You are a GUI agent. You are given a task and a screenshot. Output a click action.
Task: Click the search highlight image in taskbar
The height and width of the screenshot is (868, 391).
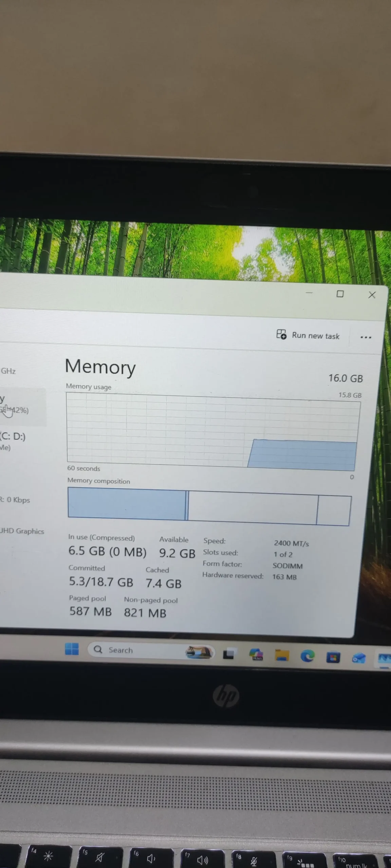click(199, 652)
